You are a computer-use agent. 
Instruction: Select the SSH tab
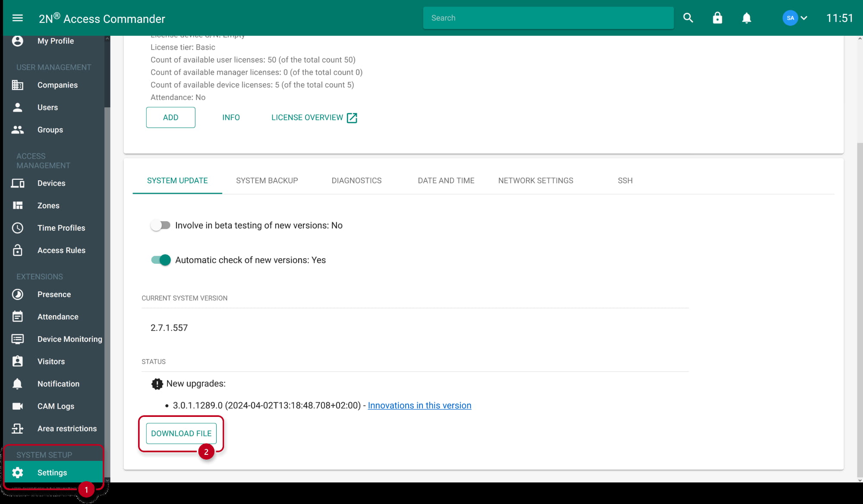[625, 181]
